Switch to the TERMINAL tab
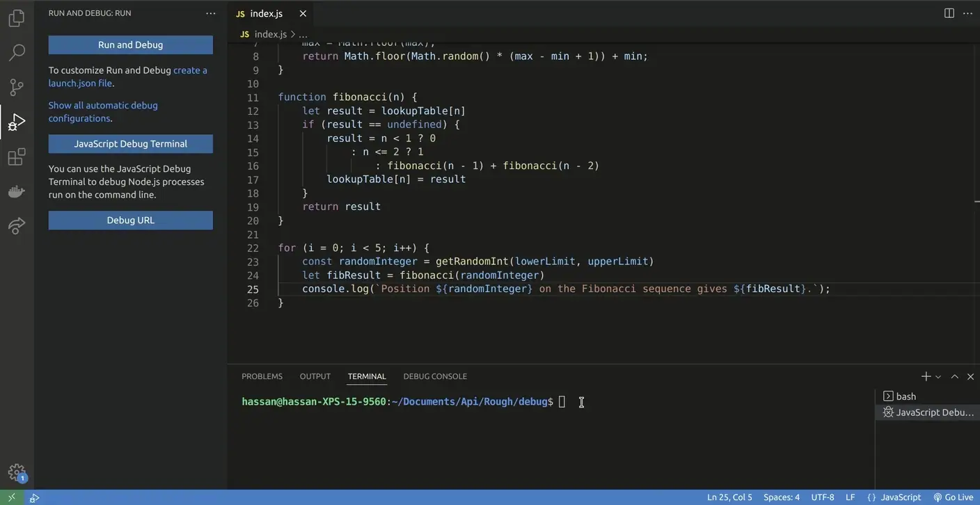Screen dimensions: 980x505 pos(367,376)
